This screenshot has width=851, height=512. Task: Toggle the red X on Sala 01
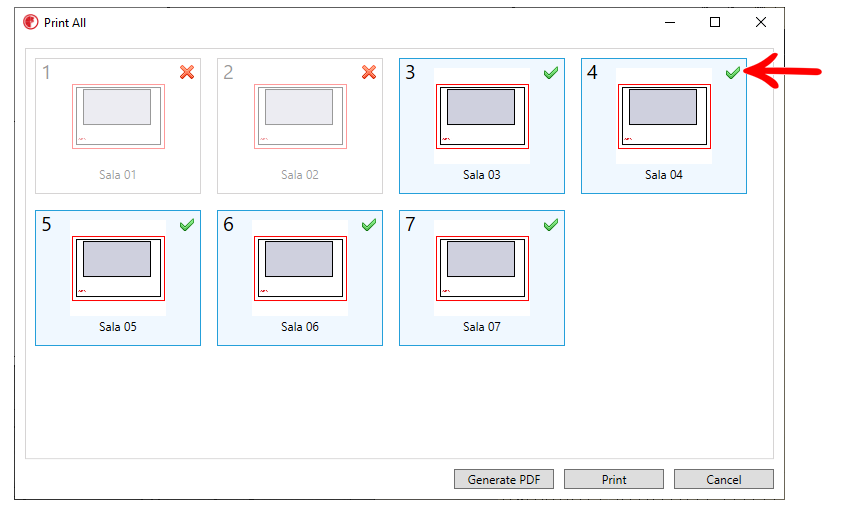click(x=187, y=72)
